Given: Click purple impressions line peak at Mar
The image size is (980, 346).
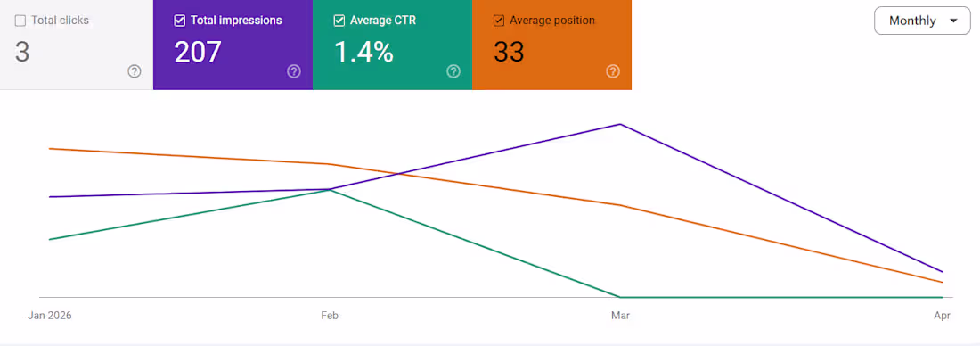Looking at the screenshot, I should coord(620,124).
